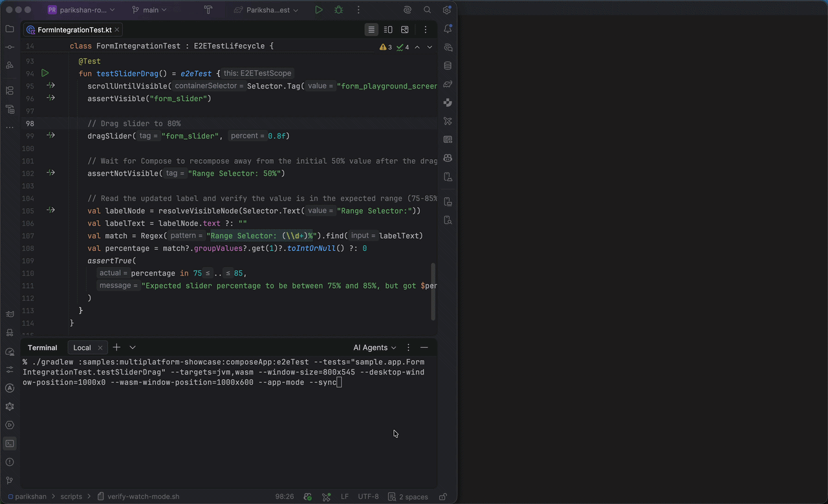Show the Notifications bell panel
The height and width of the screenshot is (504, 828).
tap(448, 29)
